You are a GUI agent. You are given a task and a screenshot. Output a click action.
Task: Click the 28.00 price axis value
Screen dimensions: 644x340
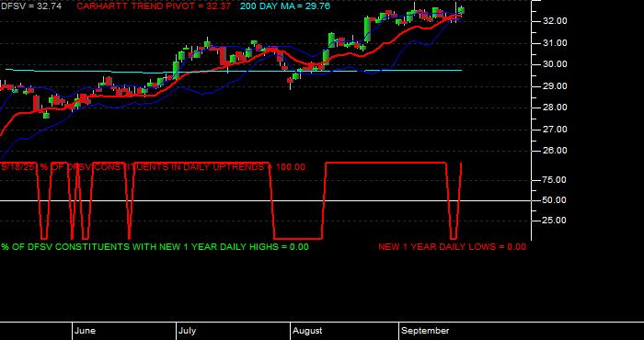[x=555, y=108]
